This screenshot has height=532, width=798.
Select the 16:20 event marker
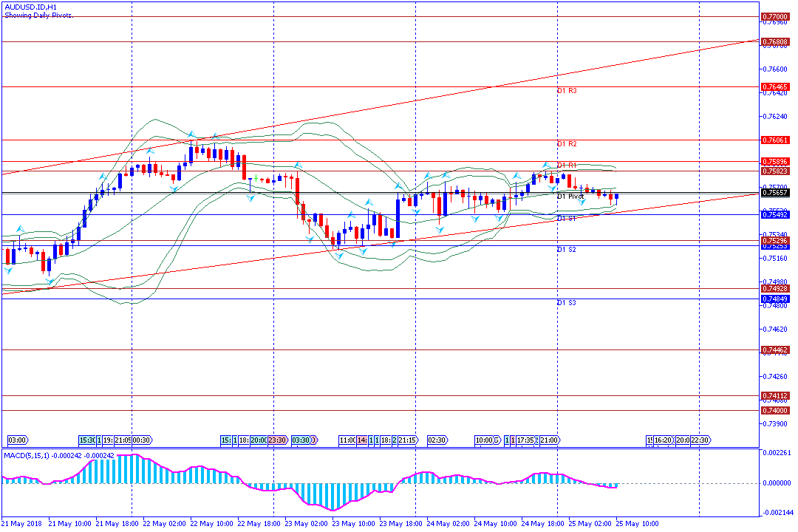pos(664,440)
